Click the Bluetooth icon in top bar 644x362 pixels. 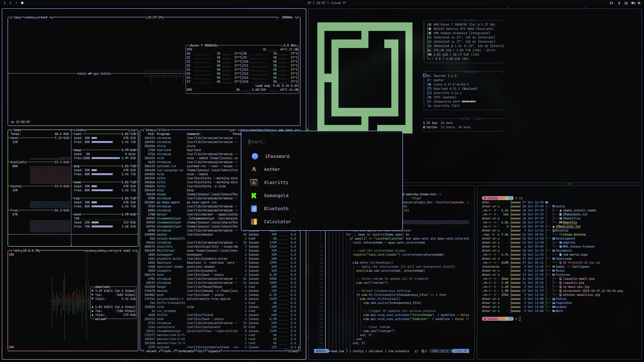[x=619, y=3]
